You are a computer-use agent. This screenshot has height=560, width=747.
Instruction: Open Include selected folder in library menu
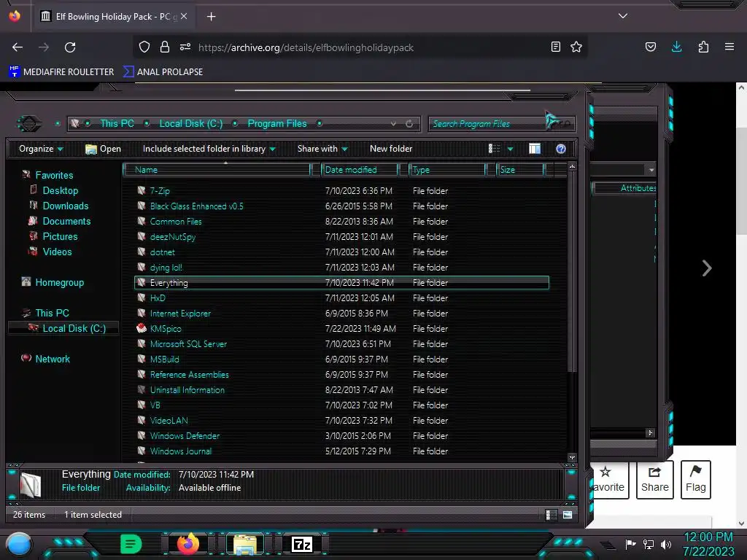point(209,149)
